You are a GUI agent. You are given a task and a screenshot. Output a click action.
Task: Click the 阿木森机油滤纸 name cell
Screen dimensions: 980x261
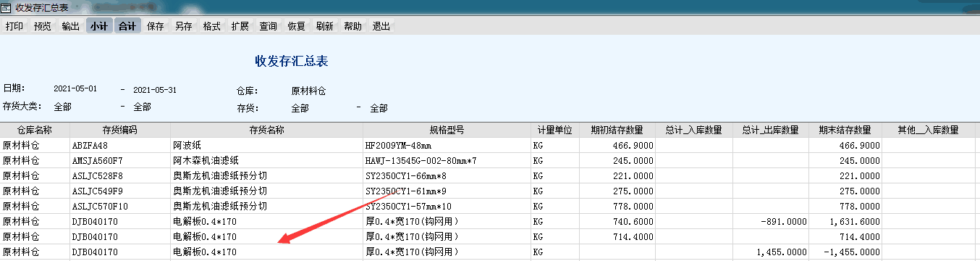pyautogui.click(x=266, y=161)
